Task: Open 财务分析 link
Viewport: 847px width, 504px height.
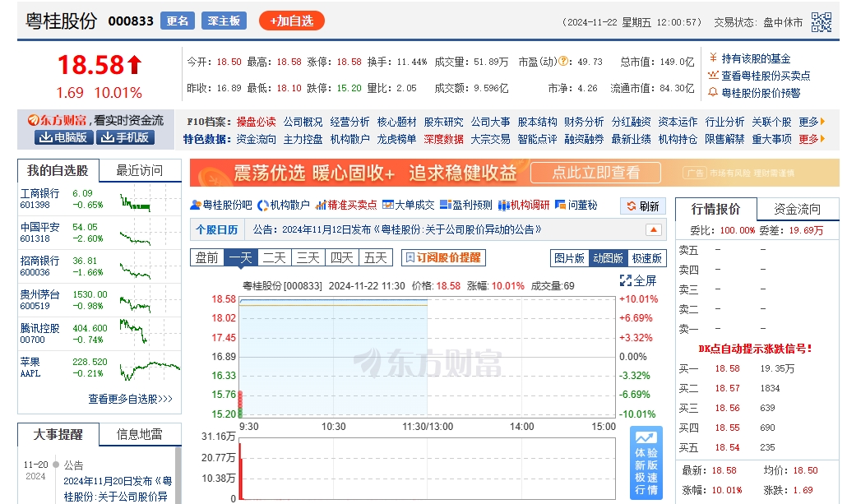Action: 584,122
